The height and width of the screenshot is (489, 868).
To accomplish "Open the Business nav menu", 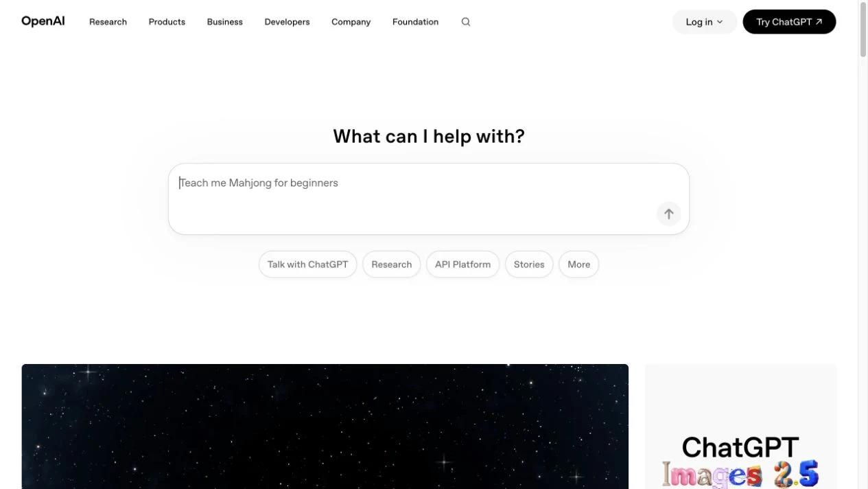I will point(225,22).
